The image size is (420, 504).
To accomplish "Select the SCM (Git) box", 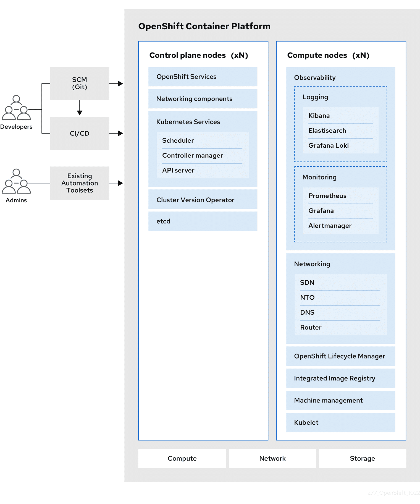I will [x=80, y=83].
